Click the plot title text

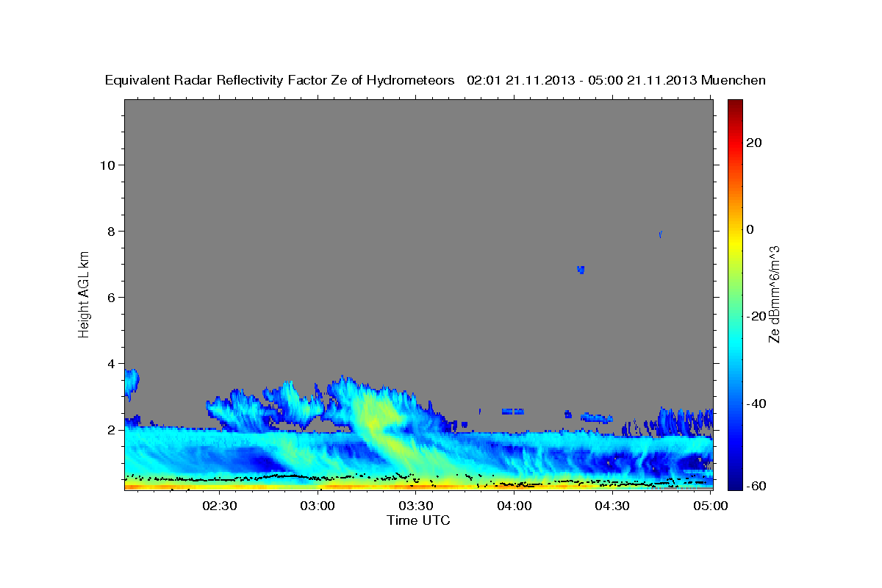(x=435, y=80)
